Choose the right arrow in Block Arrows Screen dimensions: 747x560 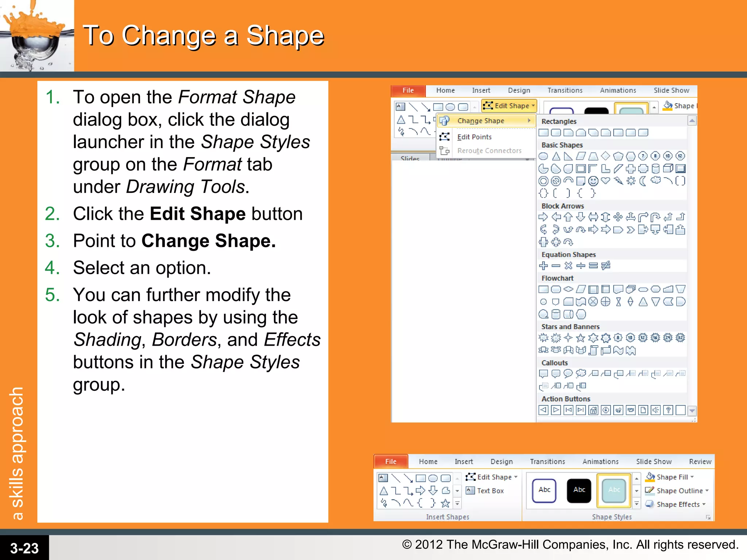coord(543,217)
